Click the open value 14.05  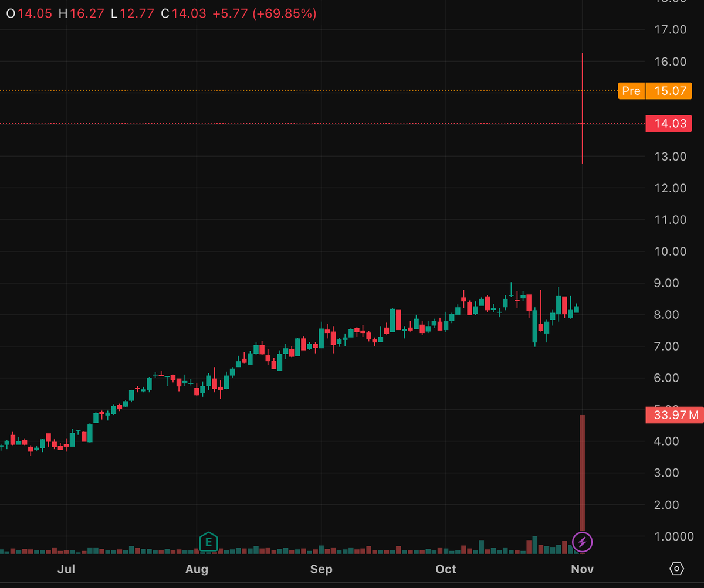click(35, 13)
